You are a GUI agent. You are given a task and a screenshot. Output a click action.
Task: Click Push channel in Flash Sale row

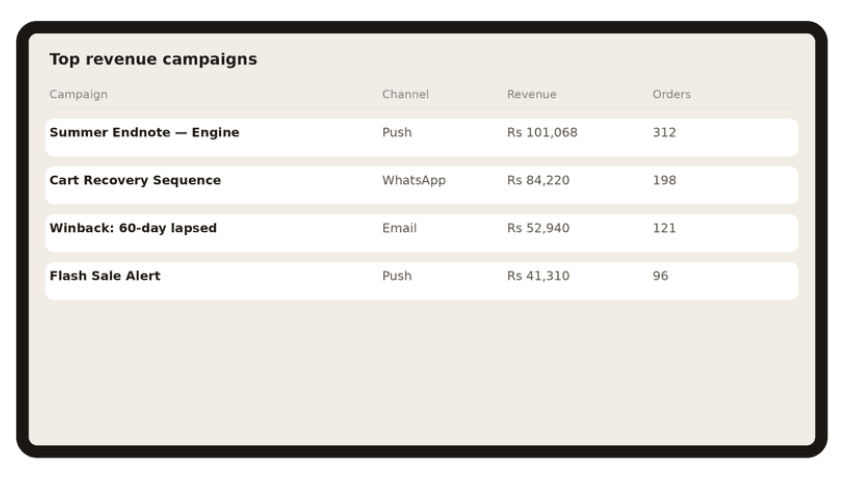point(396,276)
